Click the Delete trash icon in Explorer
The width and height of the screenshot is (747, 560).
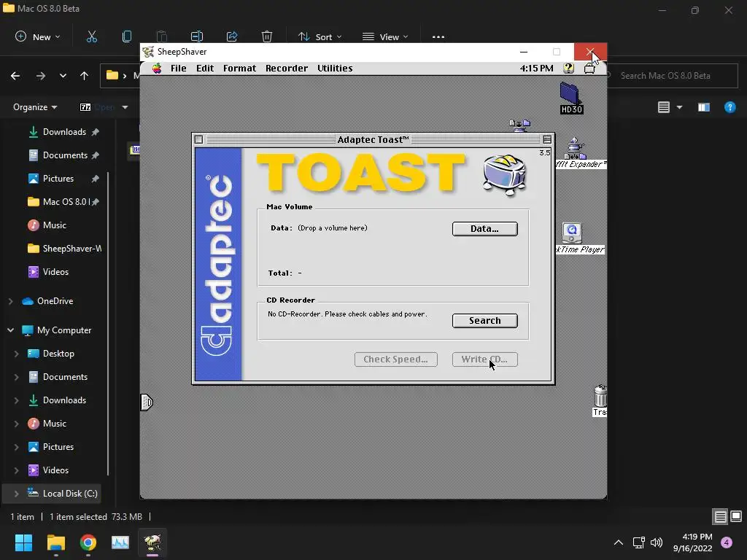[x=267, y=36]
